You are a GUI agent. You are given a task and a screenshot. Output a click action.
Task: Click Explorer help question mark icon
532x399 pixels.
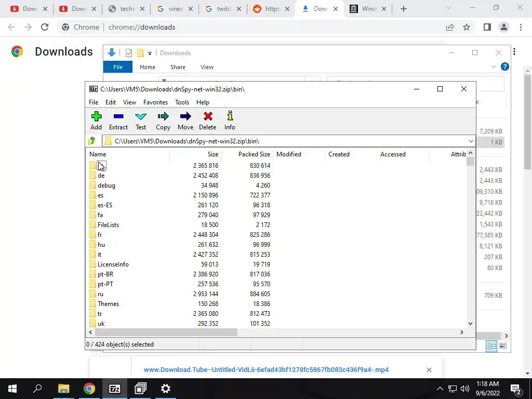click(505, 66)
